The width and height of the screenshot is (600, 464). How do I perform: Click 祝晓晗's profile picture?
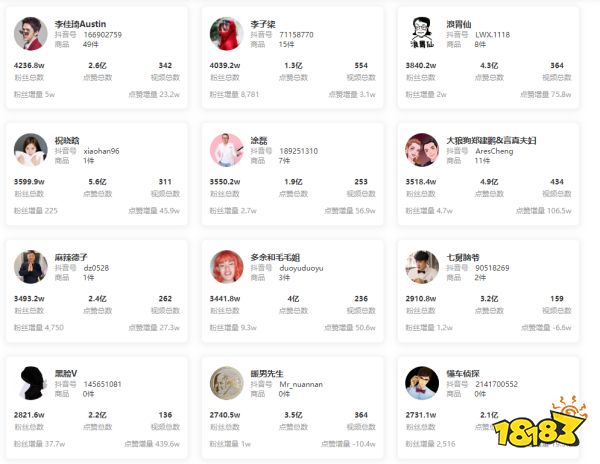31,150
